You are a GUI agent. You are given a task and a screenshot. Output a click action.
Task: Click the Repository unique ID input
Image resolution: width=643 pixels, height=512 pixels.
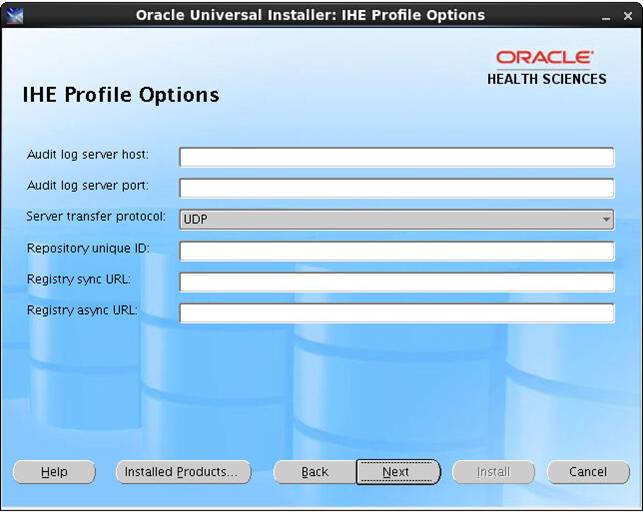[397, 251]
